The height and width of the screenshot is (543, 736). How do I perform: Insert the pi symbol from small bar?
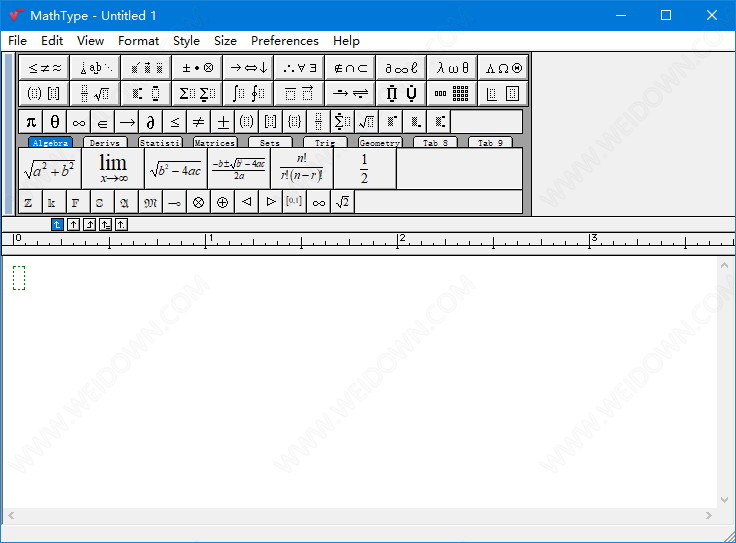point(31,122)
